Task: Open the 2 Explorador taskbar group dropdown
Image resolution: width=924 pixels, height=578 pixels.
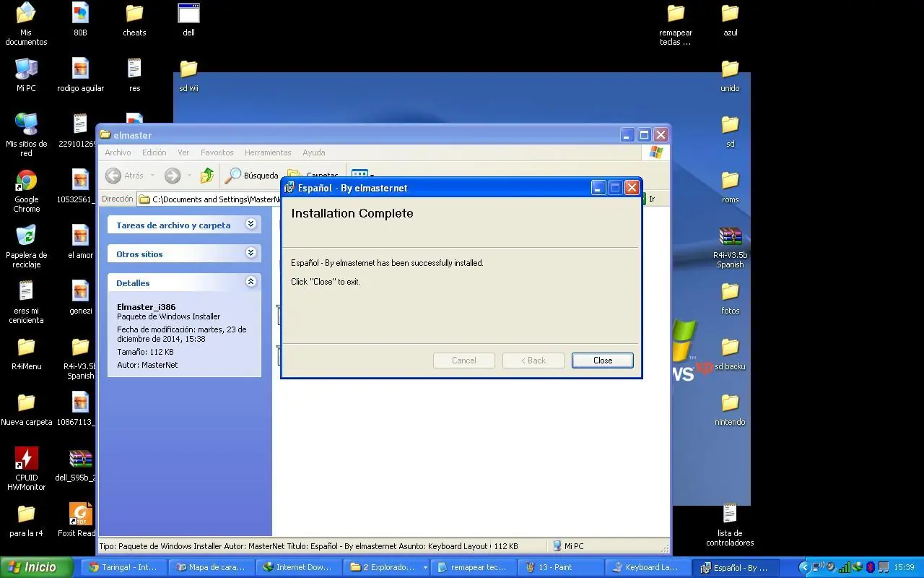Action: (425, 568)
